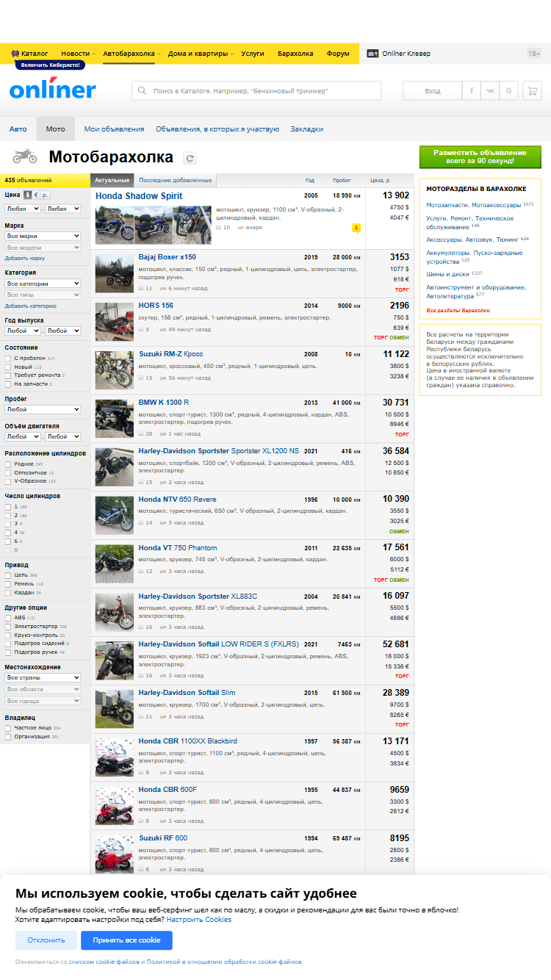
Task: Focus the catalog search input field
Action: [x=256, y=90]
